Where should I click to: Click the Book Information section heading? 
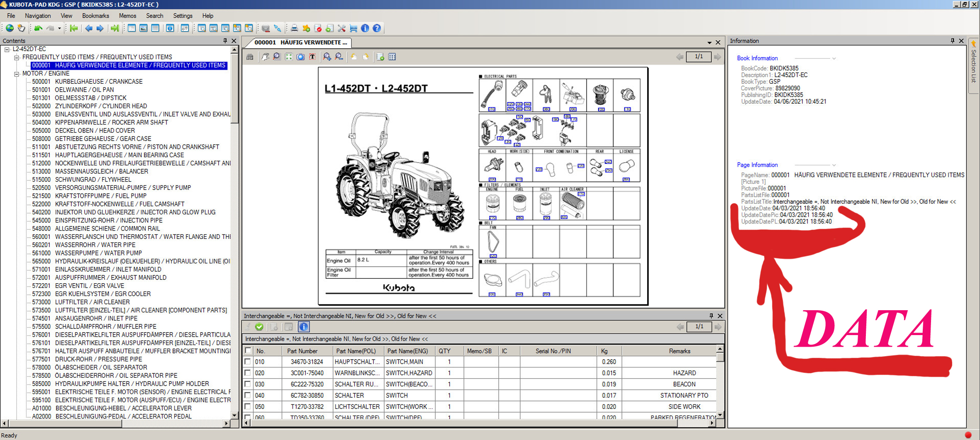tap(757, 58)
